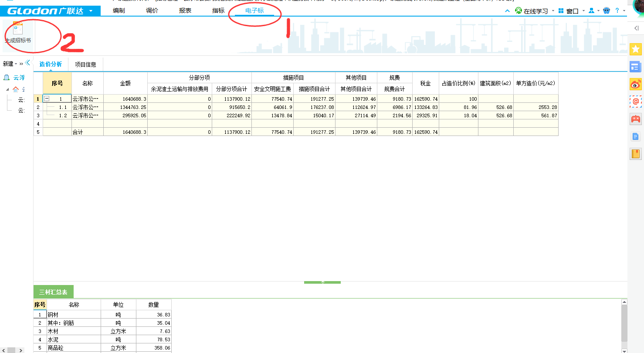Image resolution: width=644 pixels, height=353 pixels.
Task: Click the question mark help icon
Action: tap(617, 10)
